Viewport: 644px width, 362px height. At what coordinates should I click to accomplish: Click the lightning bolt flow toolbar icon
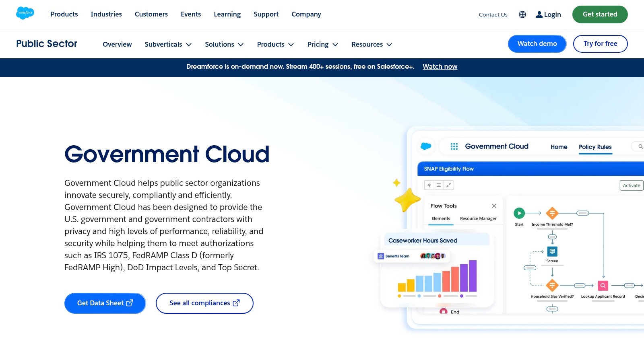[429, 185]
